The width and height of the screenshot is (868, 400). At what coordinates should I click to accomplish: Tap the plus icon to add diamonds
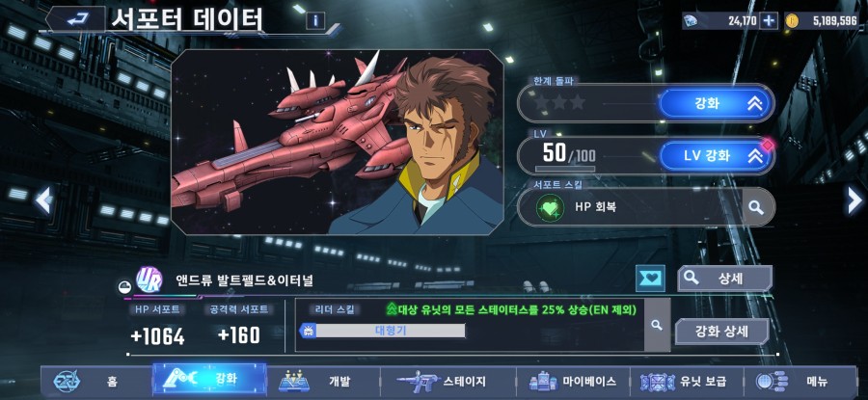tap(769, 21)
